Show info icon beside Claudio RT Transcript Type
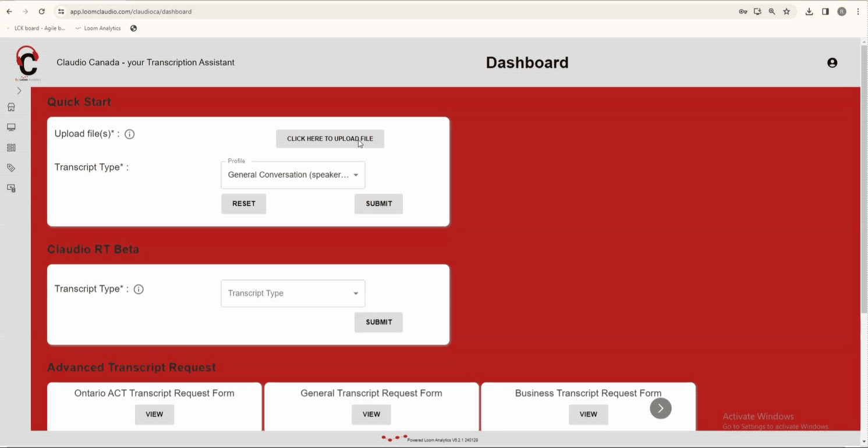Screen dimensions: 868x448 pyautogui.click(x=139, y=289)
